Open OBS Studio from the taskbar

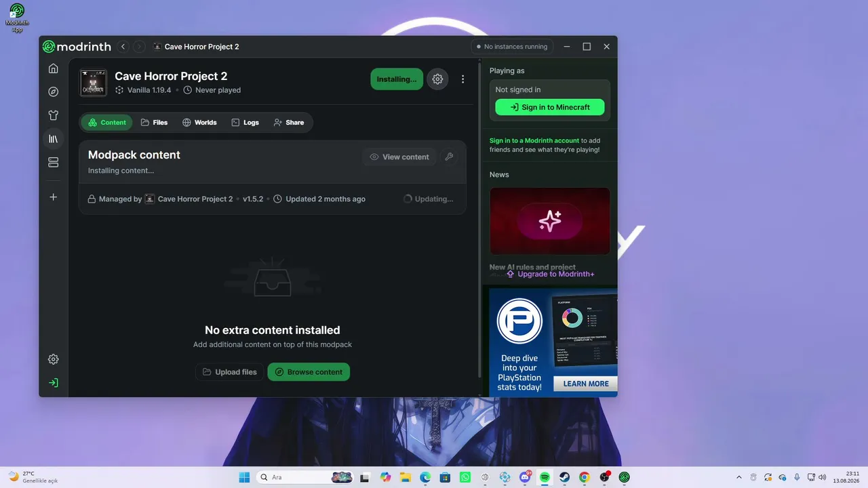(604, 477)
